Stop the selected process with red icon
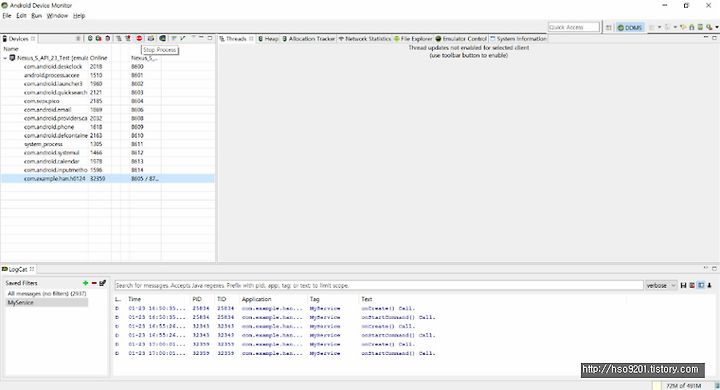Screen dimensions: 720x390 (139, 39)
